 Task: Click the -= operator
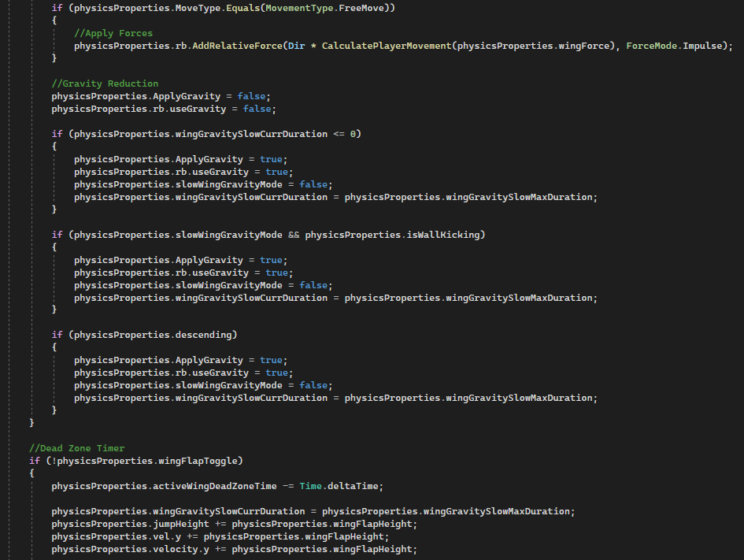pos(288,486)
